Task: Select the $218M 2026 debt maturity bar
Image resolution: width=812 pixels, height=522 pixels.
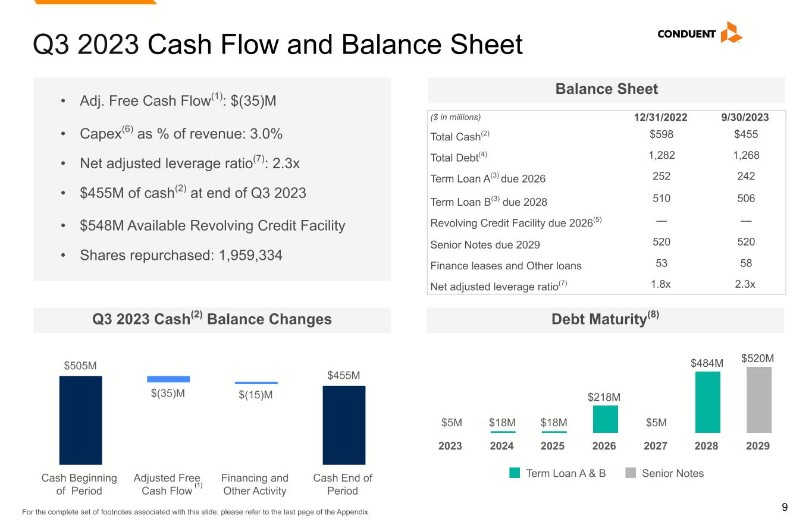Action: 605,419
